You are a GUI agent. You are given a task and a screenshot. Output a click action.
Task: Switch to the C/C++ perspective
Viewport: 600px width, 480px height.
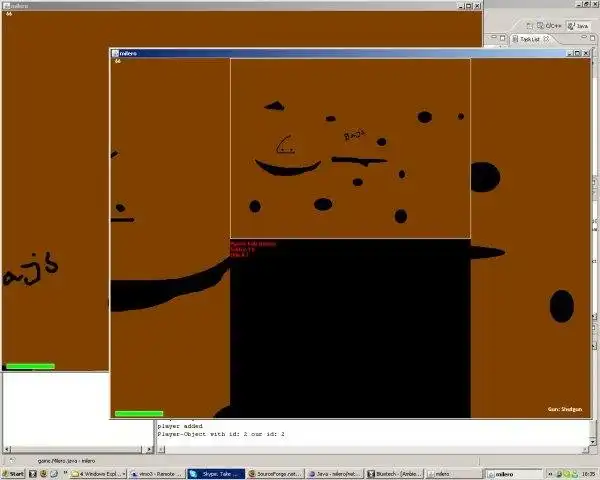(549, 26)
